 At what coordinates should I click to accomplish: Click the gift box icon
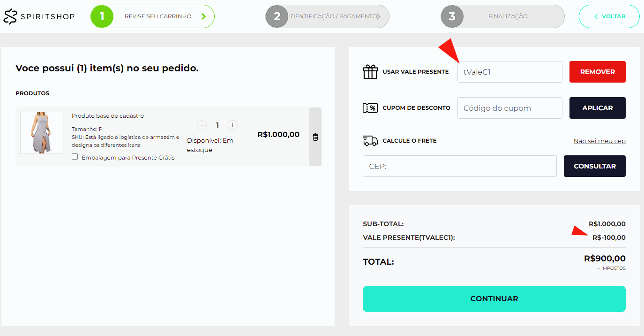[x=370, y=72]
